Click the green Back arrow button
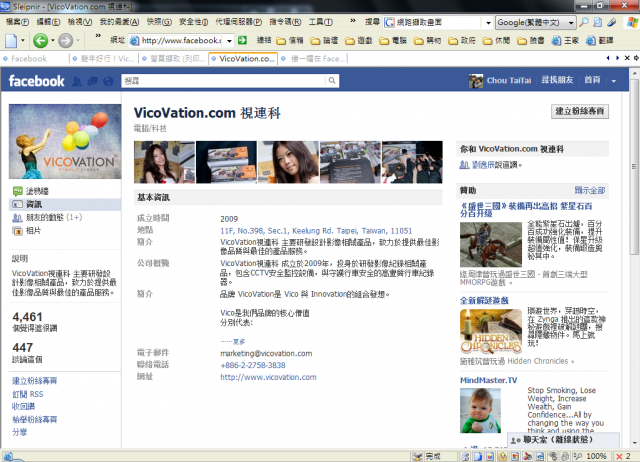This screenshot has height=462, width=640. tap(40, 40)
